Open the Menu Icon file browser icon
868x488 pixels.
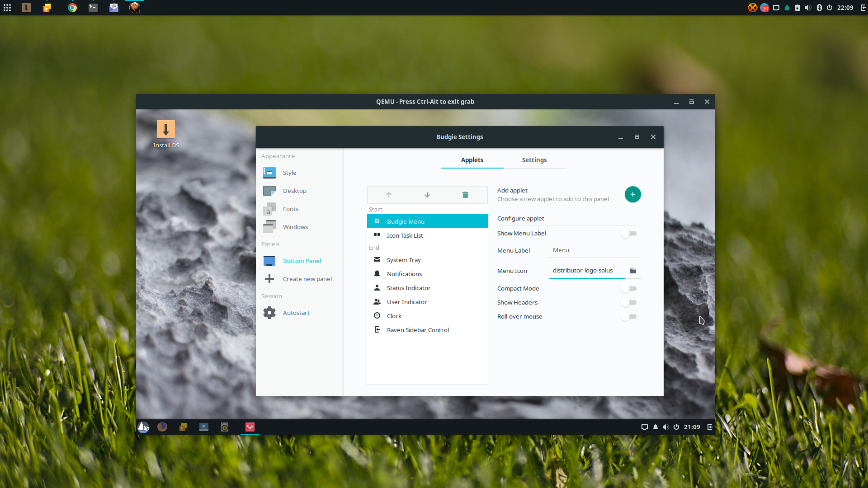(x=633, y=271)
